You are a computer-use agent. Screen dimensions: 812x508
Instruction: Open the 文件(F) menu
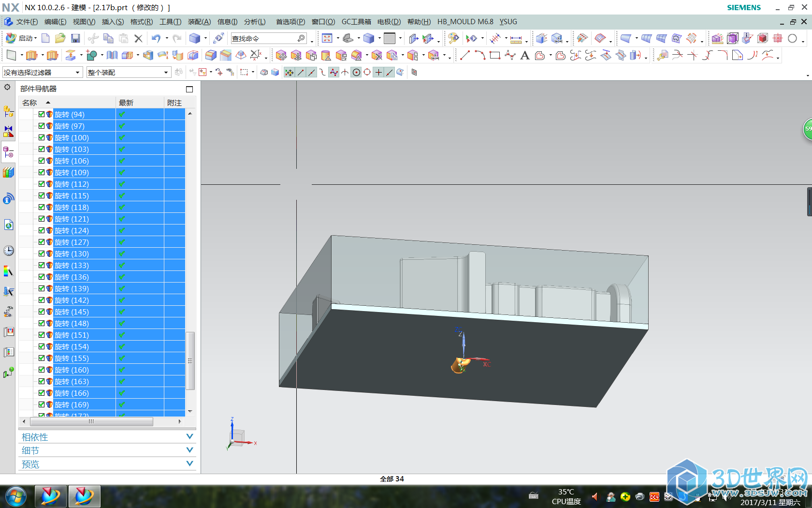[27, 22]
